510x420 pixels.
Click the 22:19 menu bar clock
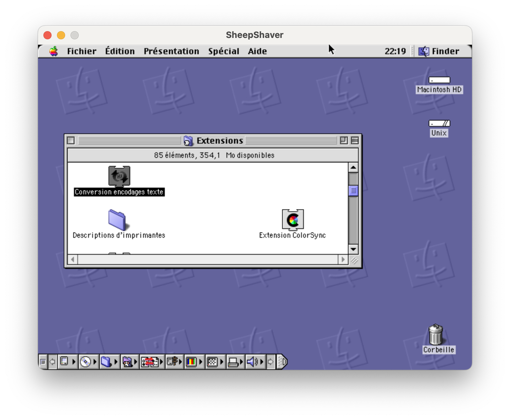coord(395,51)
